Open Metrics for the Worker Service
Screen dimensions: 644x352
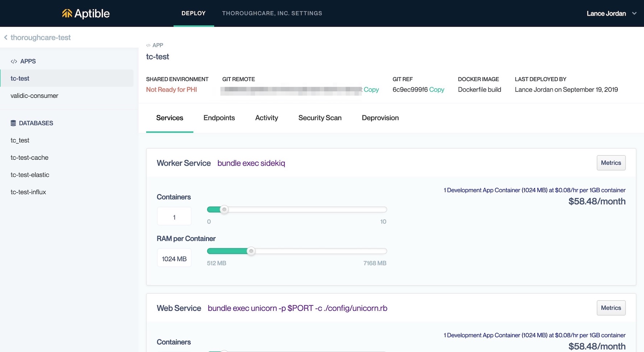(x=611, y=163)
